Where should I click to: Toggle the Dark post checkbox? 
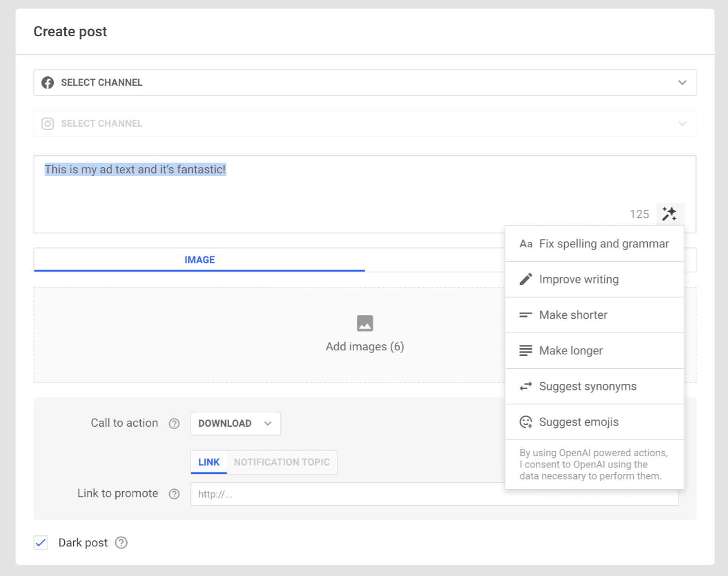pyautogui.click(x=41, y=543)
